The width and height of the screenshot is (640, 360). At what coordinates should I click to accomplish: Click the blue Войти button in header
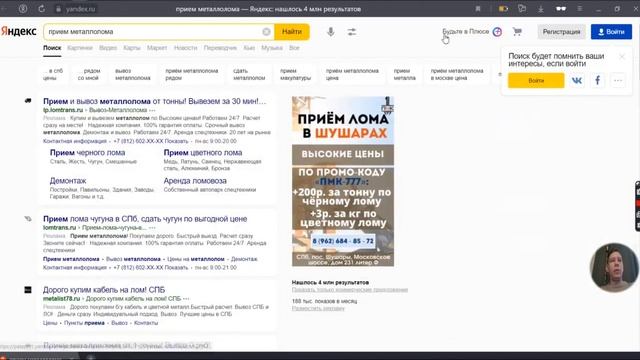point(611,32)
